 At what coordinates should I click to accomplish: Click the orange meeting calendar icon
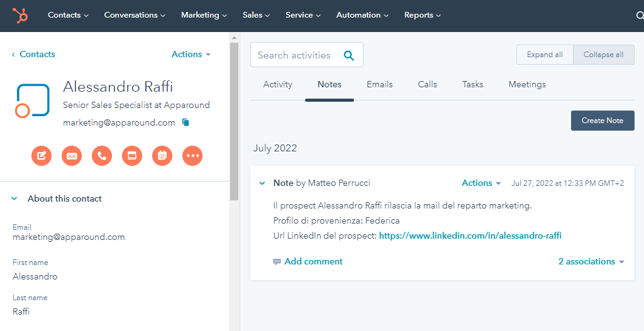[x=162, y=156]
